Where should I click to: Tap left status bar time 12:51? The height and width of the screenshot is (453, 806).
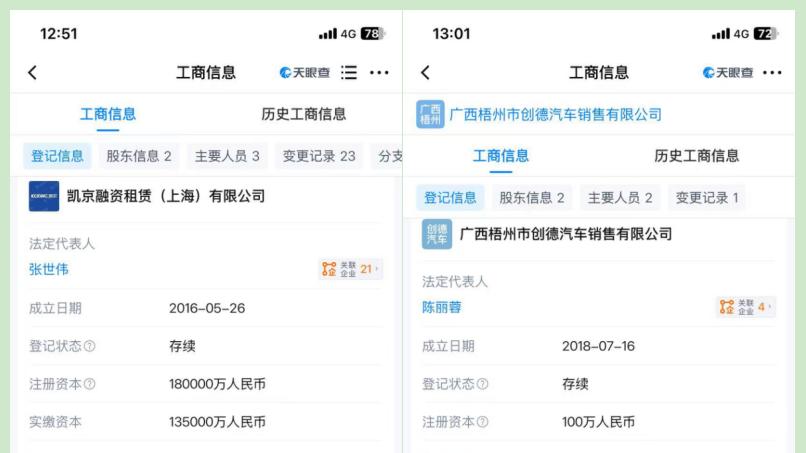(59, 34)
